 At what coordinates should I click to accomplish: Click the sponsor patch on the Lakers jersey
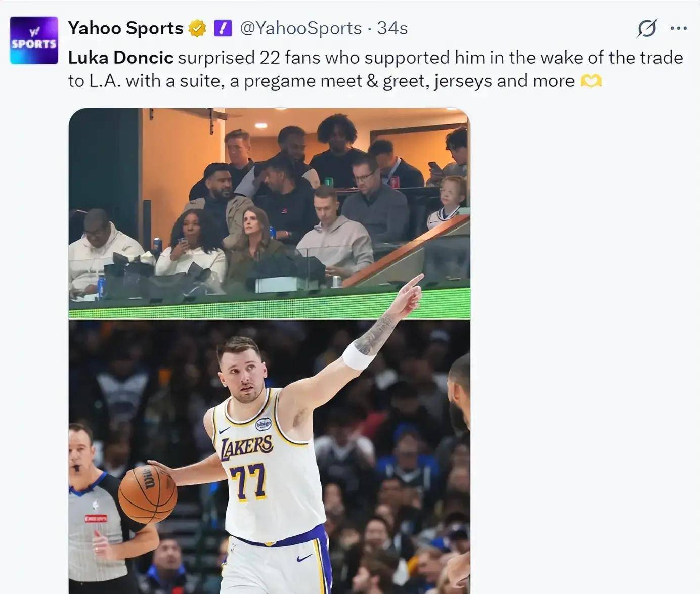pyautogui.click(x=263, y=424)
